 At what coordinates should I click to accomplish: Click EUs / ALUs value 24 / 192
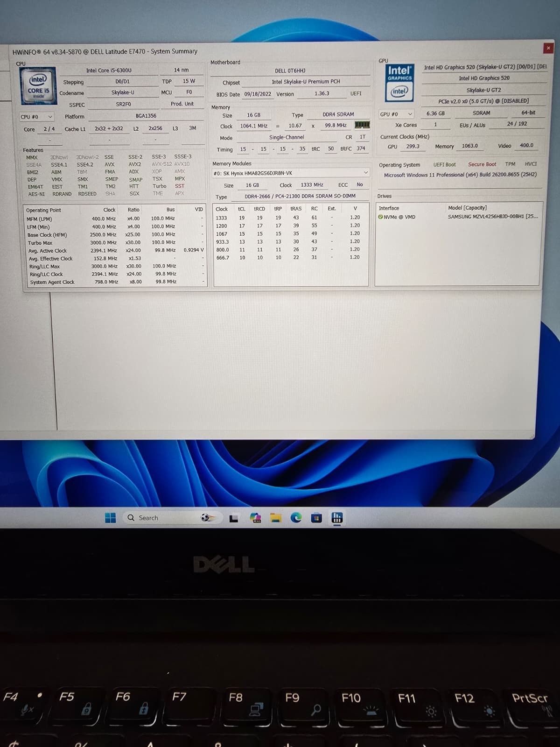[517, 124]
